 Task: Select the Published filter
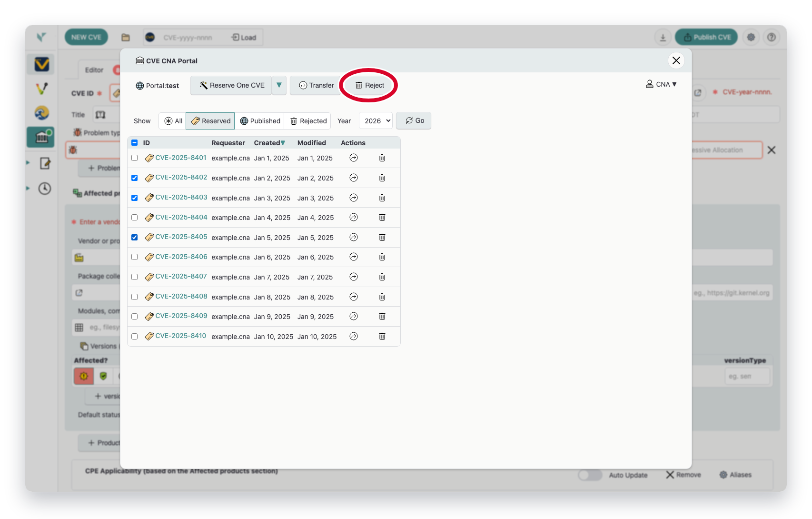(x=260, y=121)
